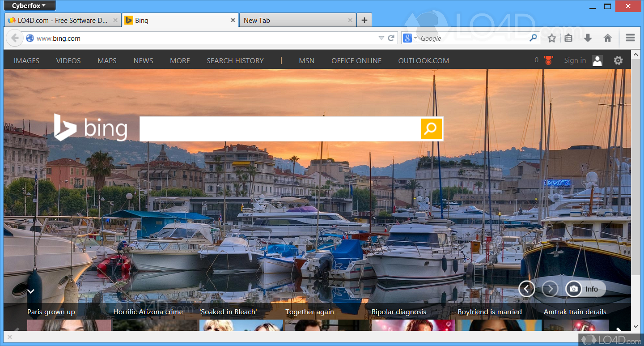Click the Bing search text field
This screenshot has width=644, height=346.
click(280, 129)
